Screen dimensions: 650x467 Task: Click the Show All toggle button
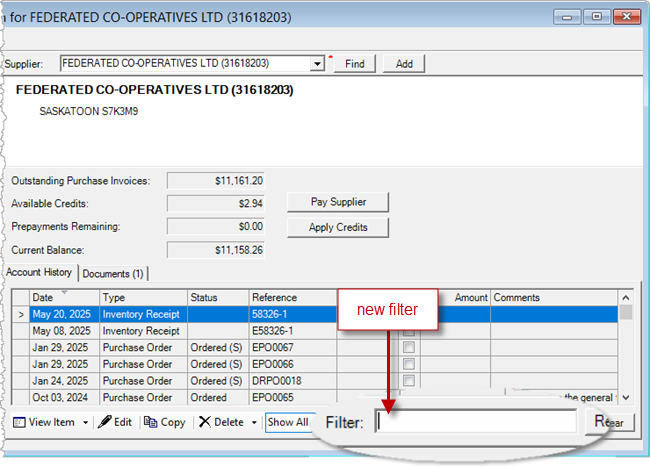point(288,422)
